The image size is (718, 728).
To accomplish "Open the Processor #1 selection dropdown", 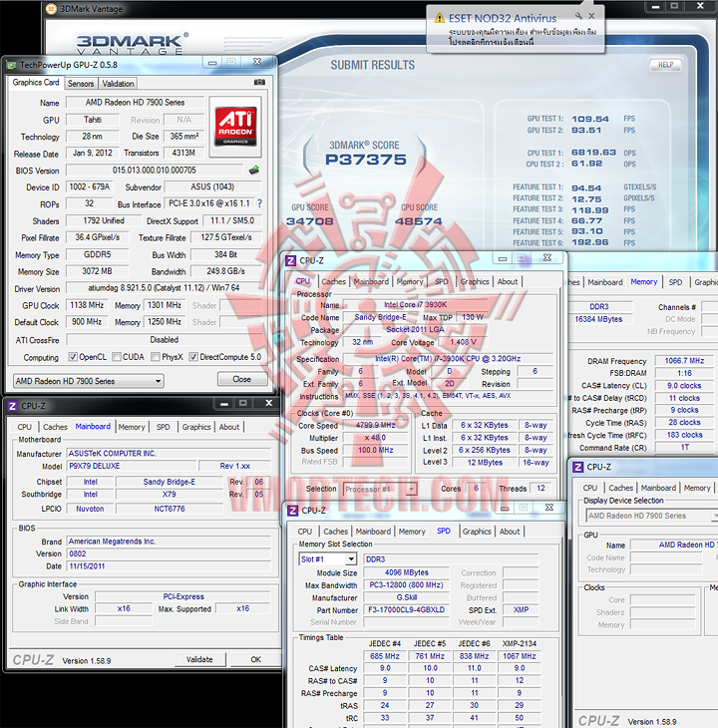I will pos(380,489).
